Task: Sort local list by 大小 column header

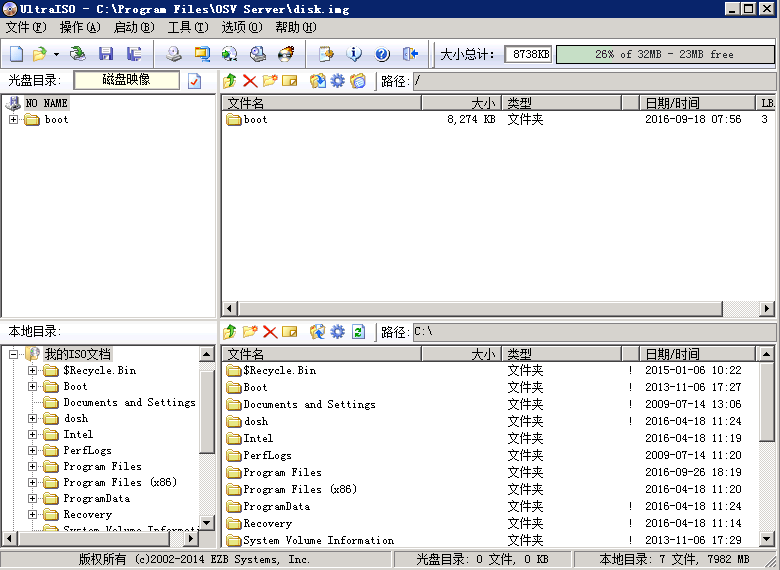Action: pos(462,354)
